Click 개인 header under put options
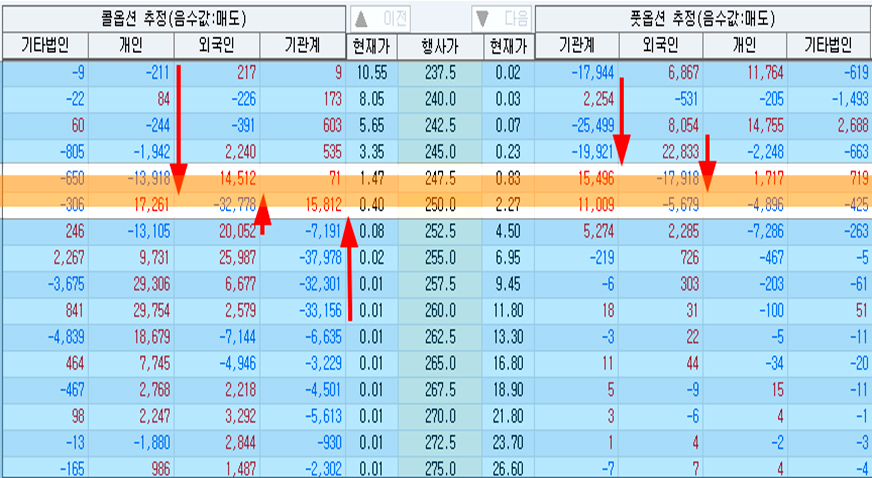This screenshot has height=478, width=872. 745,45
